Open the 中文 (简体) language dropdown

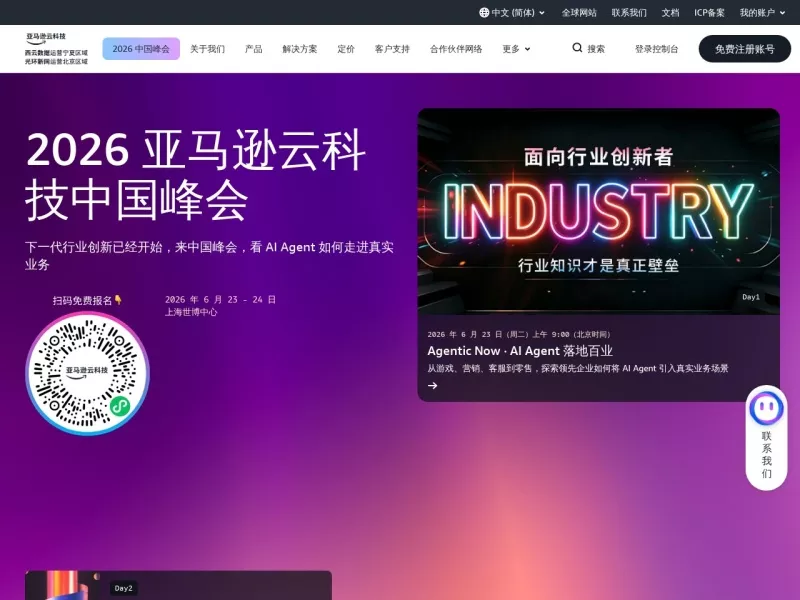coord(512,13)
